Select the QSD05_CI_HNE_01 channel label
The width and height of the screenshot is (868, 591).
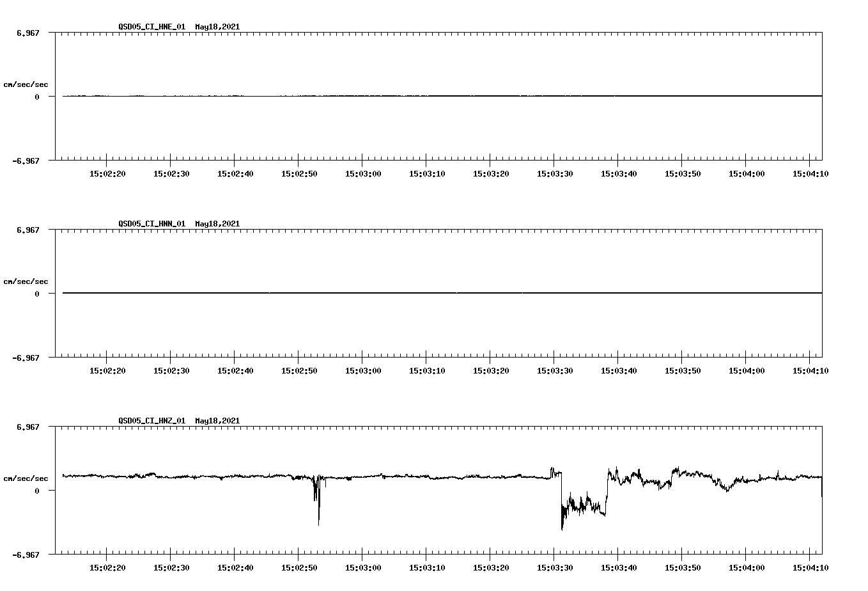(151, 28)
